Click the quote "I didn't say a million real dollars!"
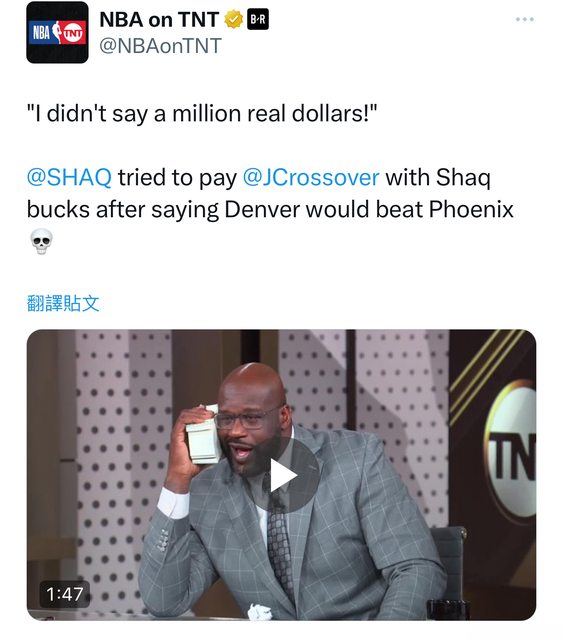The height and width of the screenshot is (640, 563). (202, 113)
